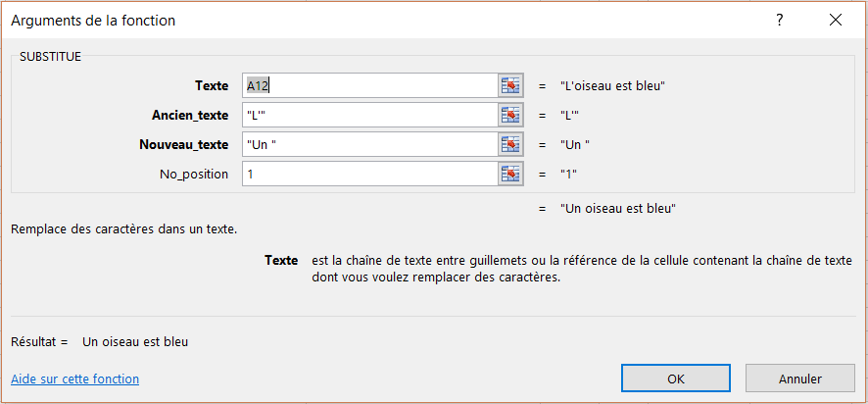Collapse dialog using Ancien_texte range icon
The height and width of the screenshot is (404, 868).
tap(509, 115)
